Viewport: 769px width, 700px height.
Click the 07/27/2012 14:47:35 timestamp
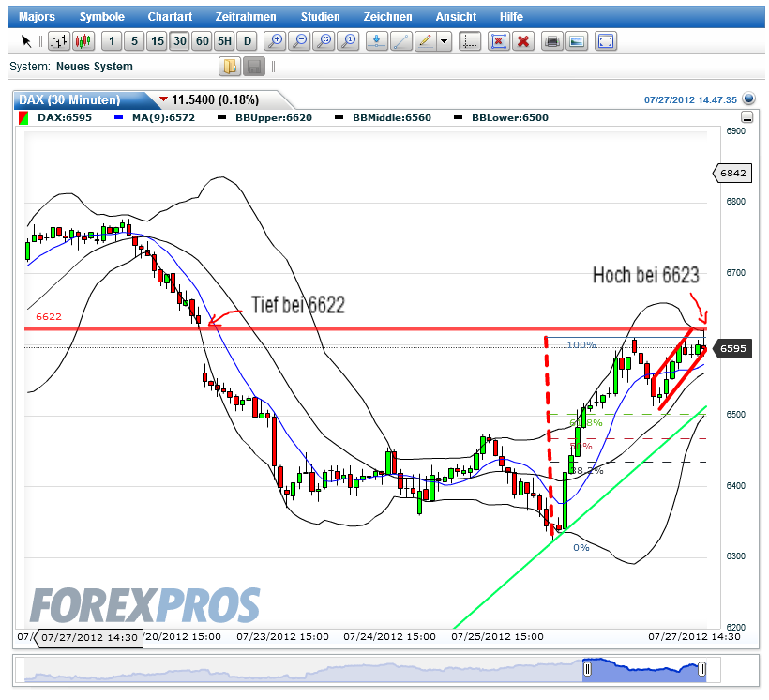pos(690,100)
